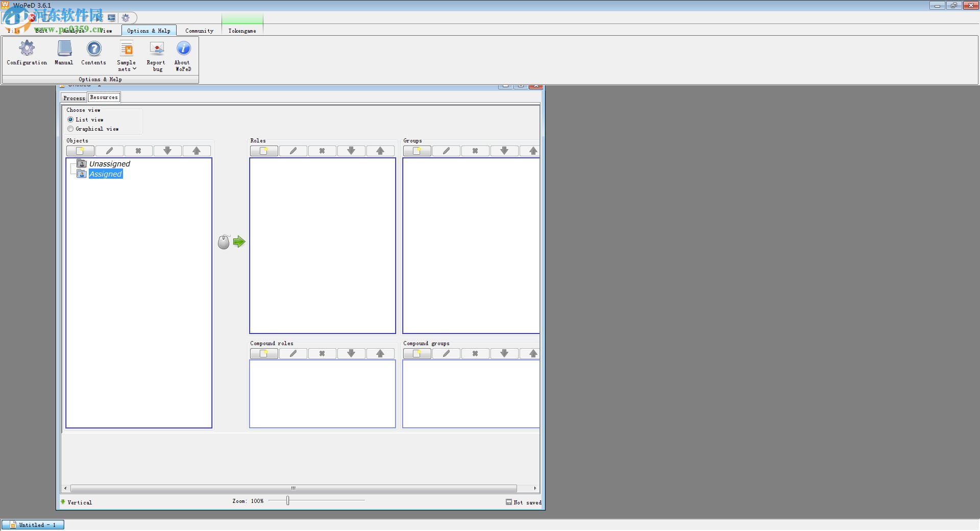
Task: Open the Manual book icon
Action: coord(64,53)
